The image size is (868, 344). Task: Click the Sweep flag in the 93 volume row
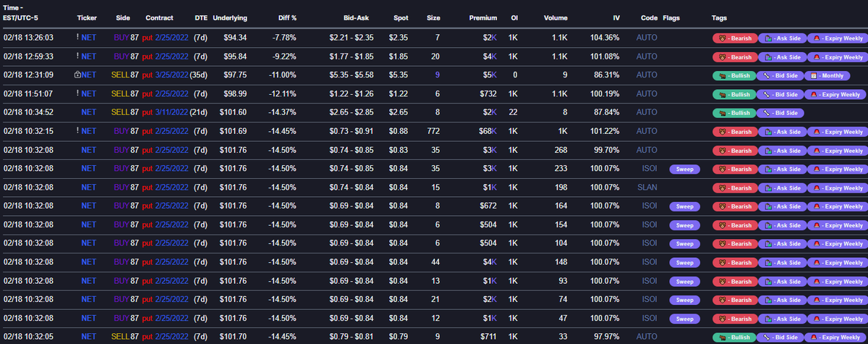point(684,281)
